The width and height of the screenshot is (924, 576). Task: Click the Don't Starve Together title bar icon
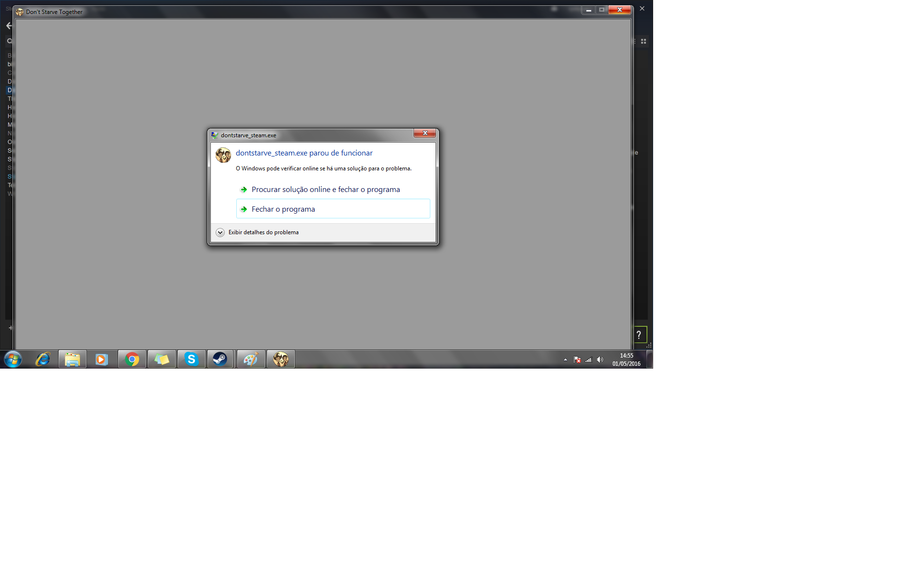[20, 12]
